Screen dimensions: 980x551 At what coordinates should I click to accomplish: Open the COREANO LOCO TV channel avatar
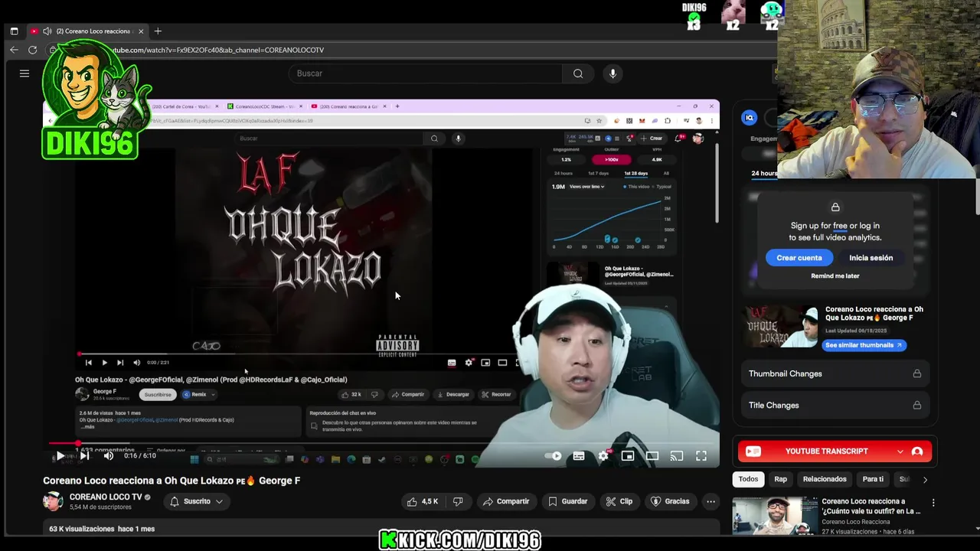(x=53, y=501)
